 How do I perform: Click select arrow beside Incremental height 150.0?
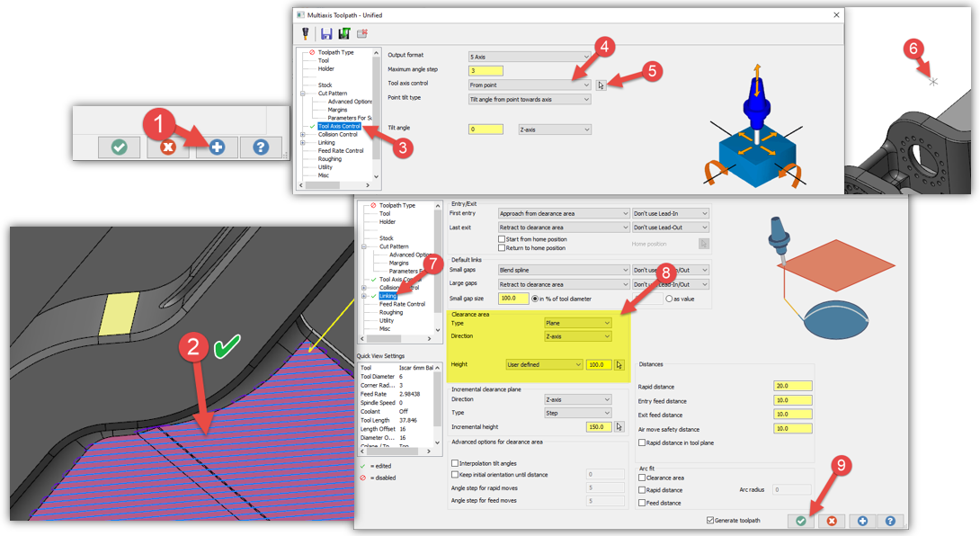pos(619,426)
